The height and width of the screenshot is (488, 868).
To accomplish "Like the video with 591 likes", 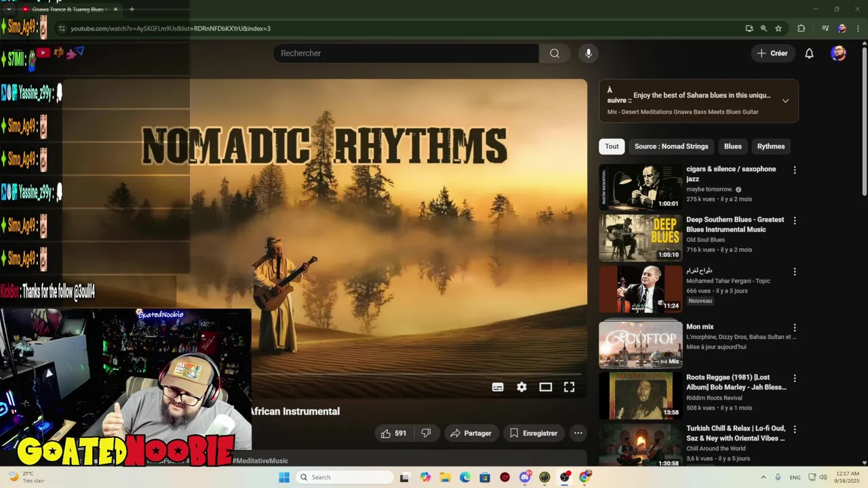I will (x=393, y=433).
